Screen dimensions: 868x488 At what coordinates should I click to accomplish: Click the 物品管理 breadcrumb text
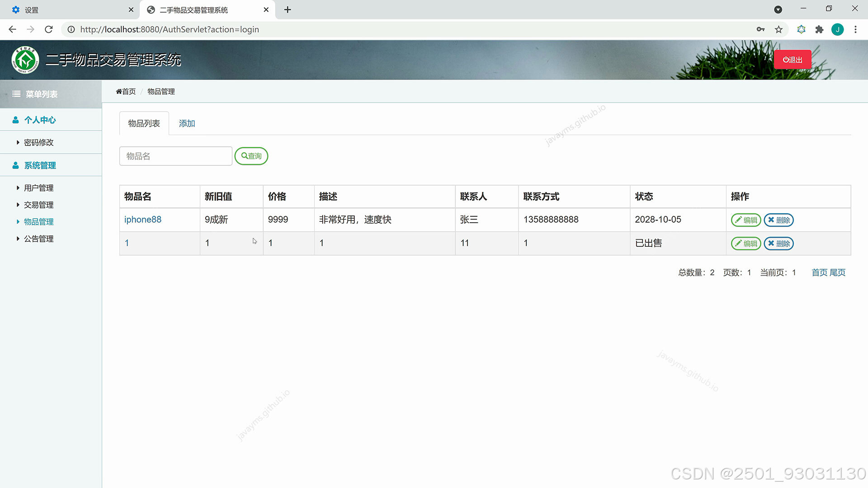tap(161, 91)
